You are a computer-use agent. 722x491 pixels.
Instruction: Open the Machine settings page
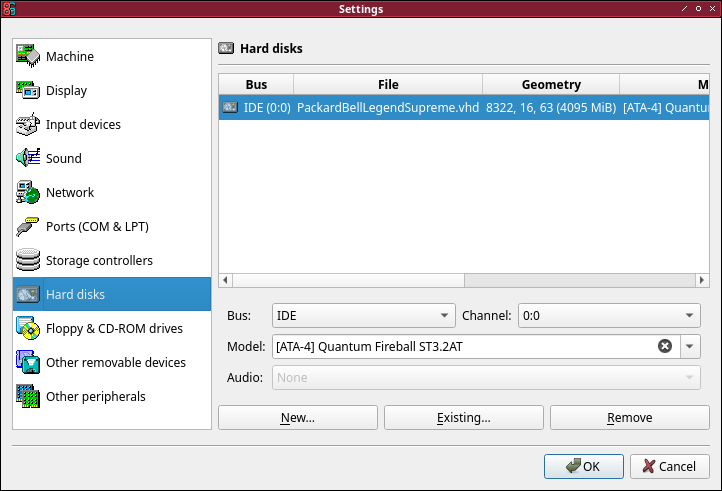[x=112, y=56]
